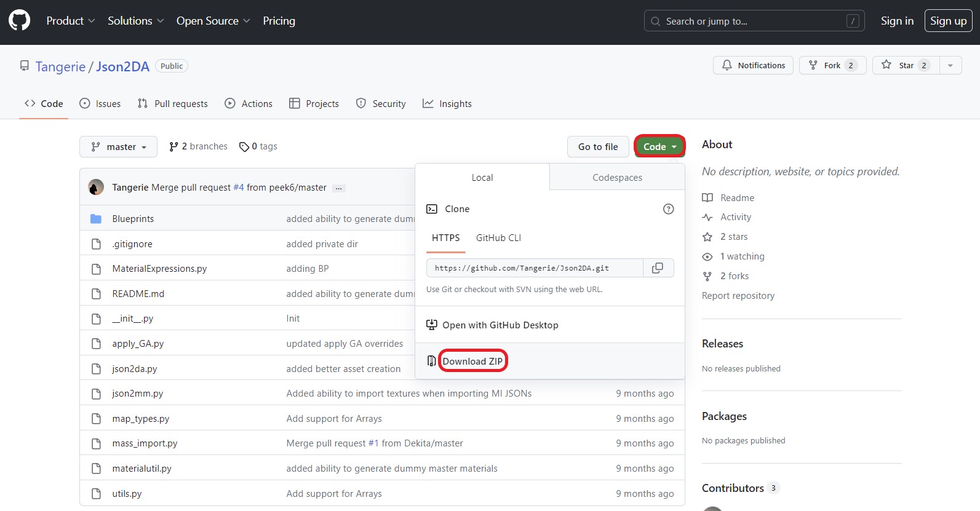The height and width of the screenshot is (511, 980).
Task: Open the materialutil.py file
Action: pyautogui.click(x=142, y=469)
